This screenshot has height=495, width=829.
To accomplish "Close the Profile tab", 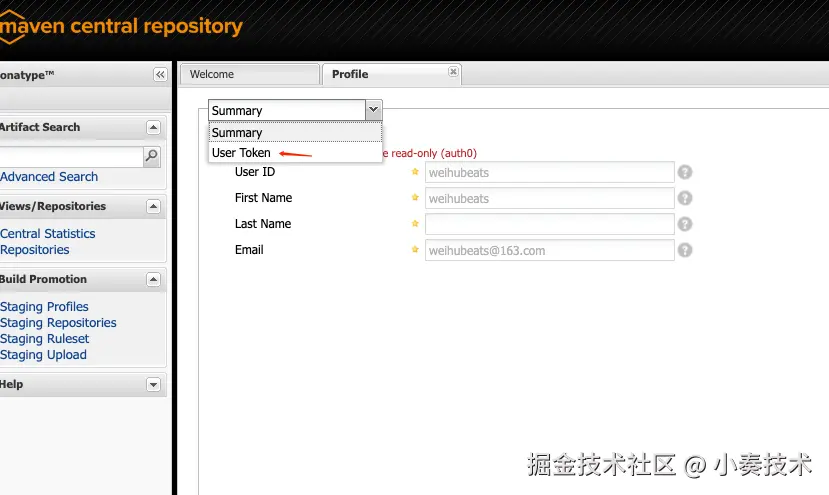I will [453, 71].
